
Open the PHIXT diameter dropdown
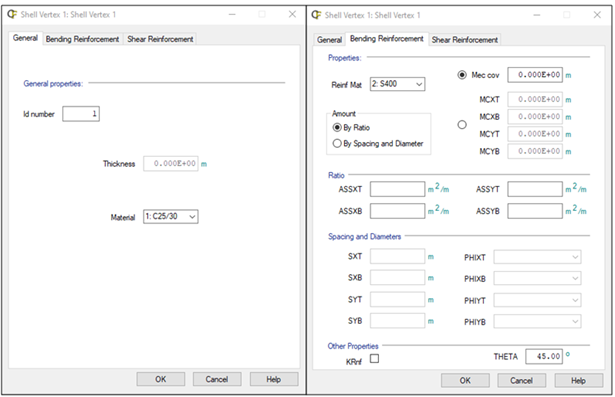(537, 257)
